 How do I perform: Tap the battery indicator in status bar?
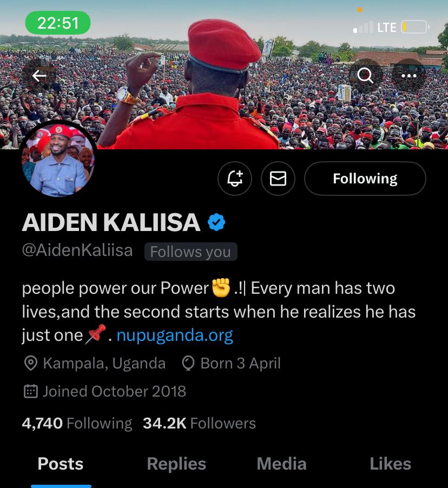click(415, 27)
